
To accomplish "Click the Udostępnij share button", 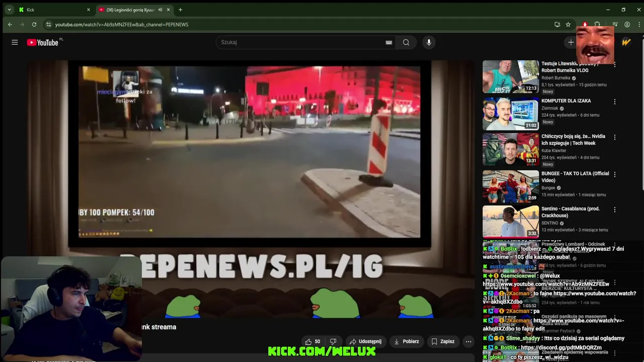I will 366,341.
